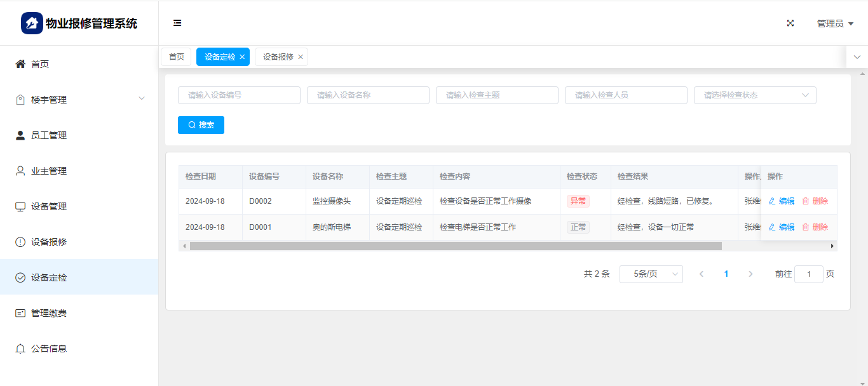Open the 5条/页 page size selector
The image size is (868, 386).
651,274
